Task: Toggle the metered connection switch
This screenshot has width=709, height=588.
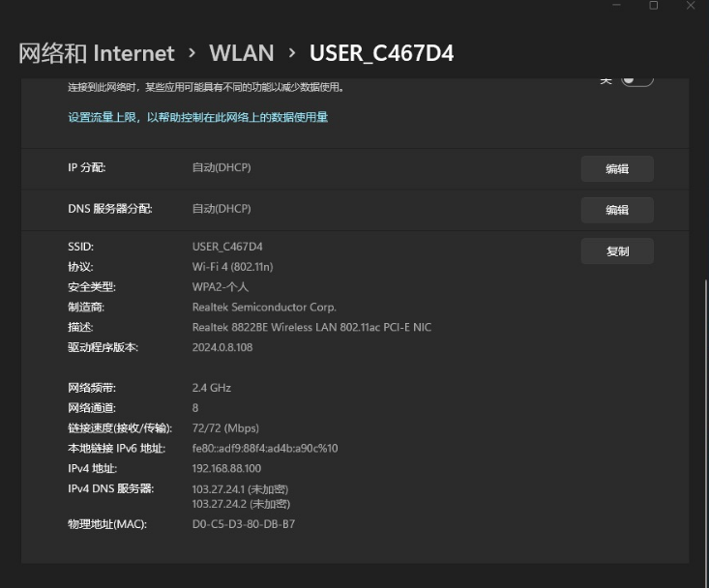Action: click(x=636, y=80)
